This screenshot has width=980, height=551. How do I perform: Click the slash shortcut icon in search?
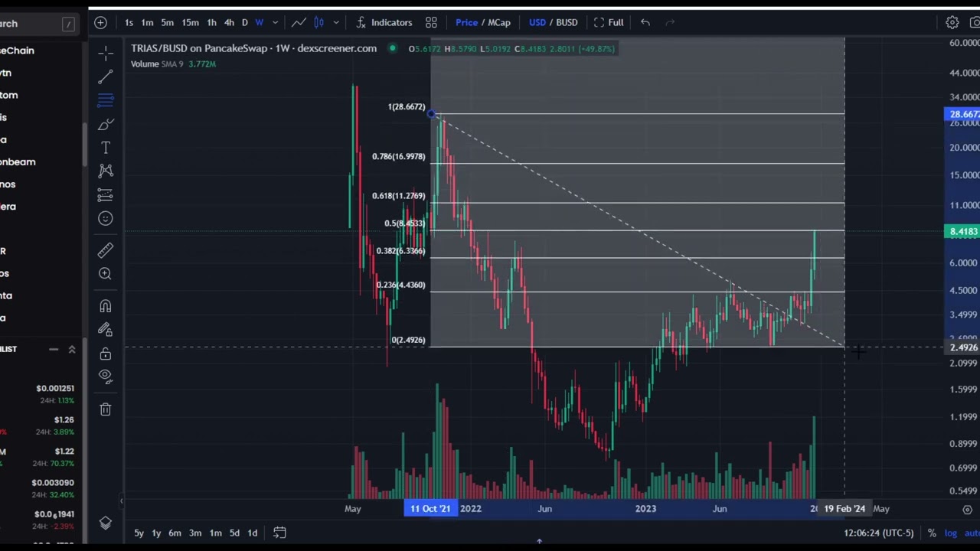pos(68,24)
